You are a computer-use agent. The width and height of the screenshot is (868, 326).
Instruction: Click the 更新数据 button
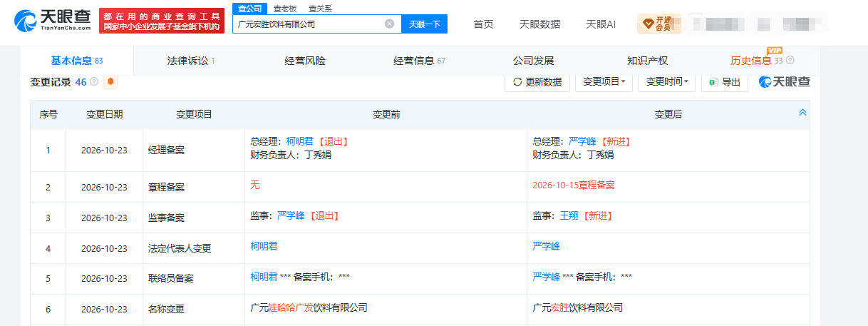tap(537, 82)
